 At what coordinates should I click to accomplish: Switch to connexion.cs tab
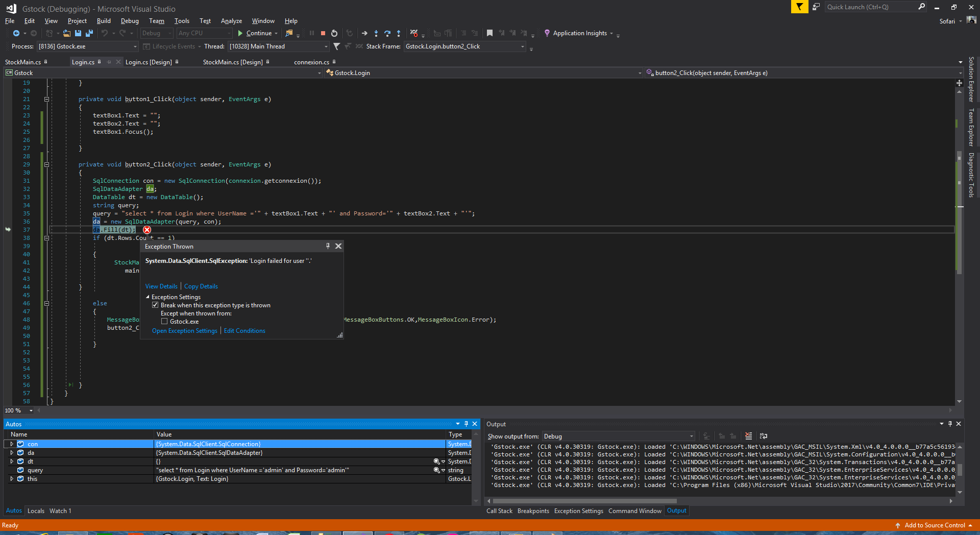point(311,62)
